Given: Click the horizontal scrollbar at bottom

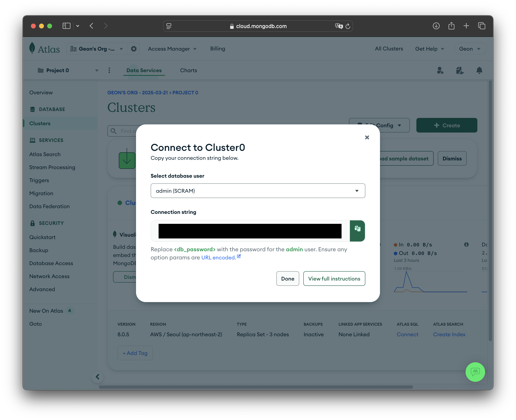Looking at the screenshot, I should pyautogui.click(x=256, y=387).
